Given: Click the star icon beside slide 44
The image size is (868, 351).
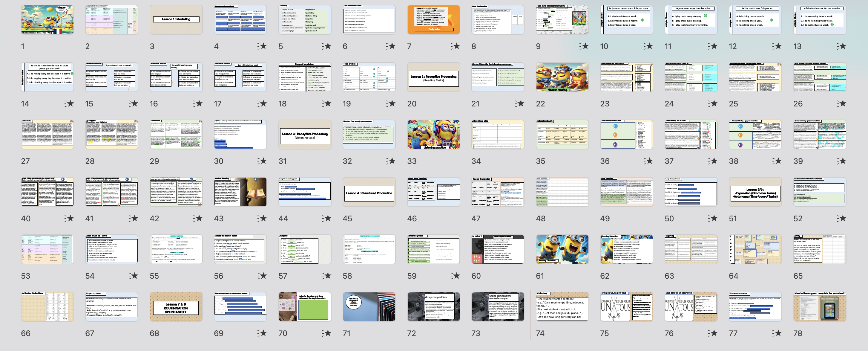Looking at the screenshot, I should pyautogui.click(x=326, y=218).
